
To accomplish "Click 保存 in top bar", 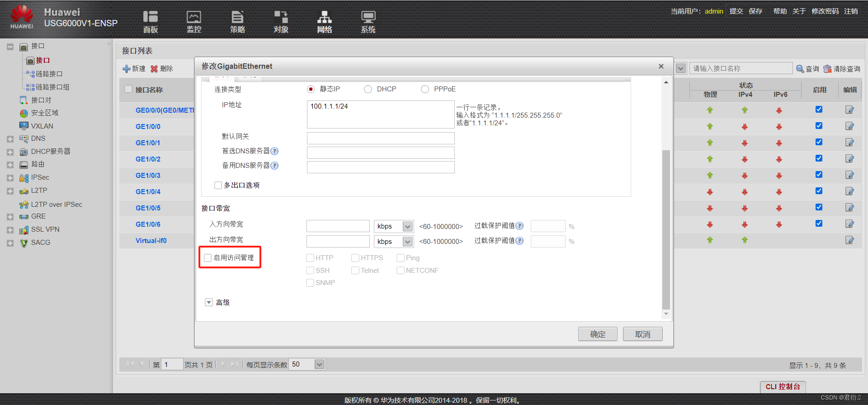I will 755,11.
